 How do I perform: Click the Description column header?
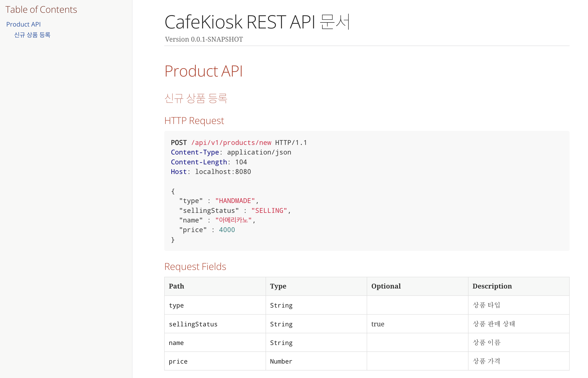pos(492,286)
